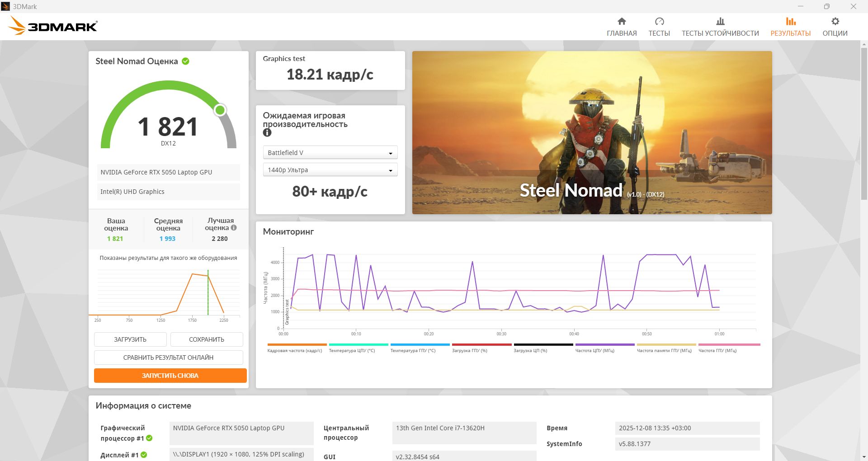Click the 80+ кадр/с estimated performance value
Screen dimensions: 868x461
tap(330, 192)
